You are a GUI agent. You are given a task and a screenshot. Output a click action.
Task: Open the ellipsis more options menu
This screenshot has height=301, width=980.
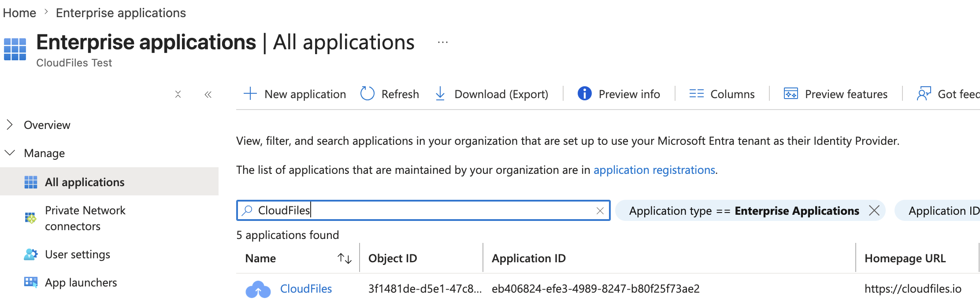point(443,43)
